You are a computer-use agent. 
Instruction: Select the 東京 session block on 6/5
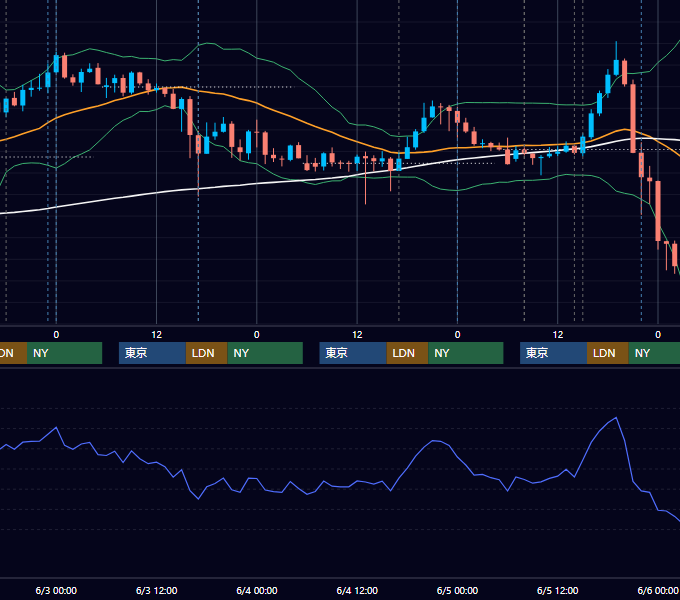click(x=553, y=353)
